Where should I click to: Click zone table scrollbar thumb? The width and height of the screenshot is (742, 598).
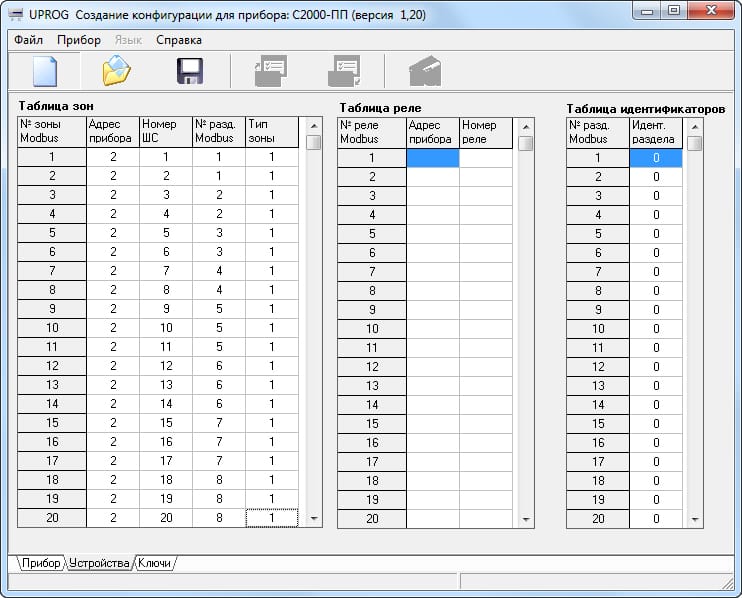coord(314,142)
